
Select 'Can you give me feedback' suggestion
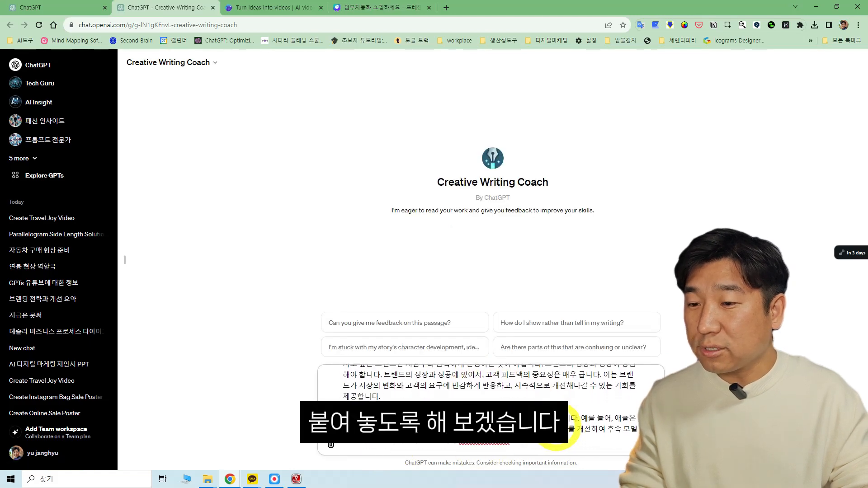[x=405, y=323]
